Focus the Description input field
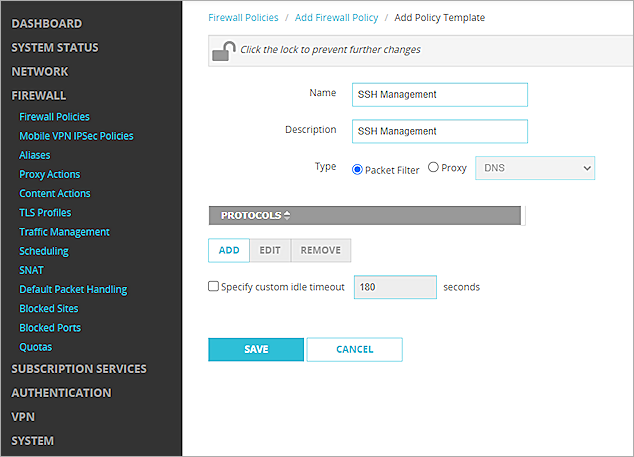The image size is (634, 457). coord(440,131)
